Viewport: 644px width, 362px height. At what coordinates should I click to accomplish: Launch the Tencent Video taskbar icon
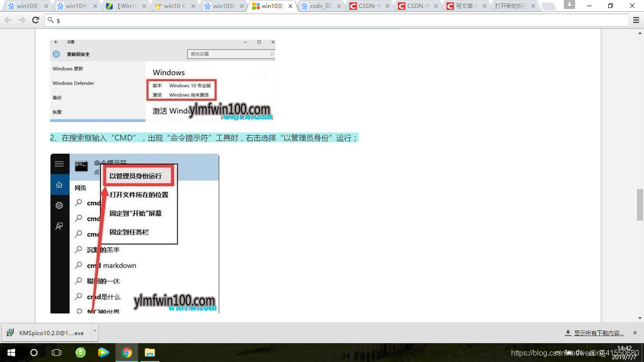tap(103, 353)
